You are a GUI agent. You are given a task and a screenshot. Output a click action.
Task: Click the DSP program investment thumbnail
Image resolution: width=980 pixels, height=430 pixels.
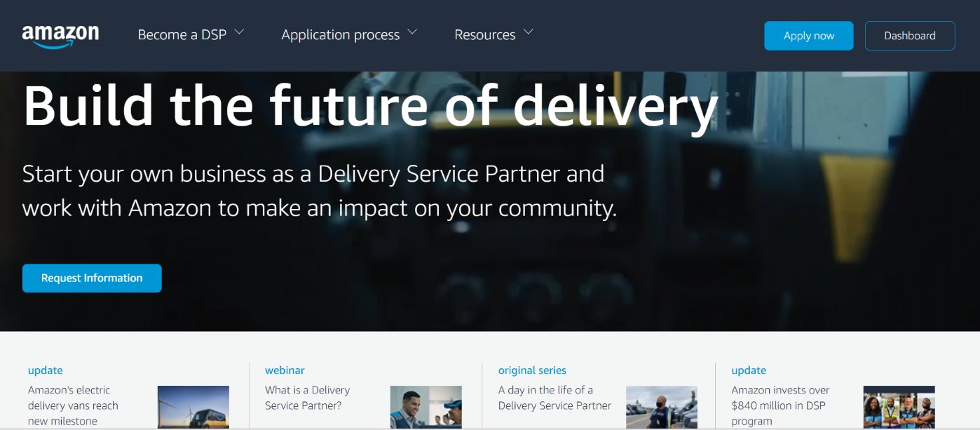899,407
